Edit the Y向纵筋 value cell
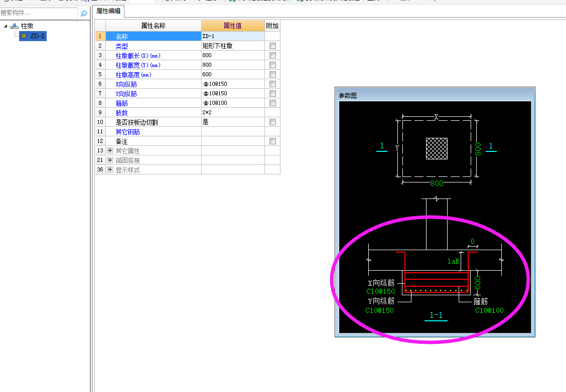The height and width of the screenshot is (392, 566). [x=233, y=93]
